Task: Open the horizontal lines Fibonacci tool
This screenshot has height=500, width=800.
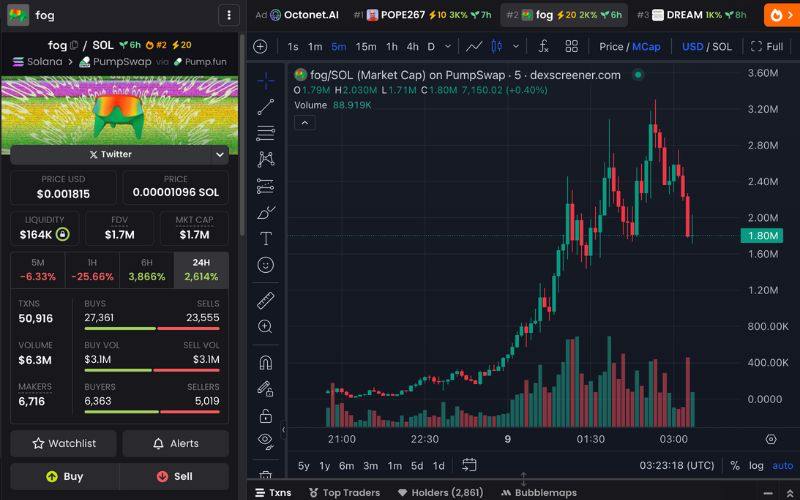Action: [266, 134]
